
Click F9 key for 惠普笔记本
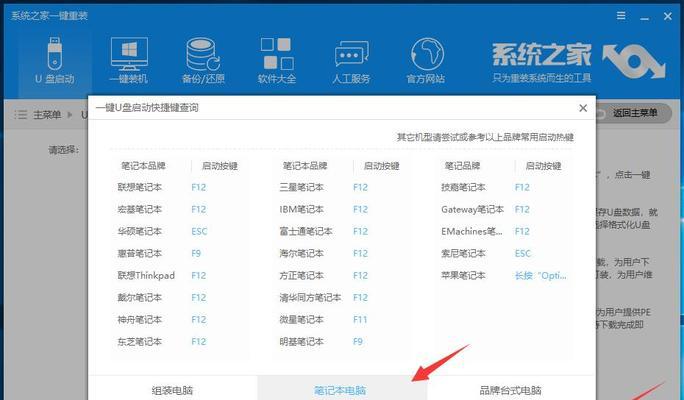pos(196,253)
